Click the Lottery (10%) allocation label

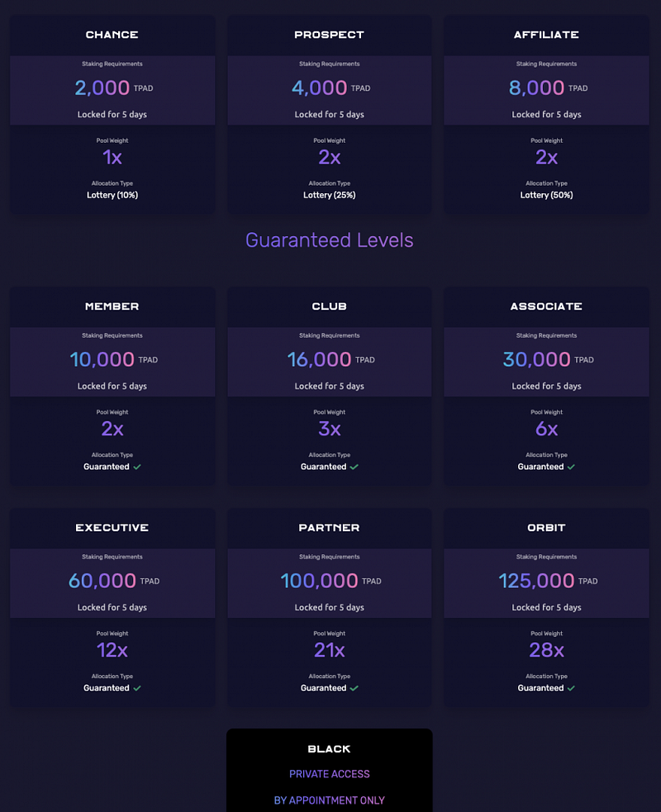112,195
